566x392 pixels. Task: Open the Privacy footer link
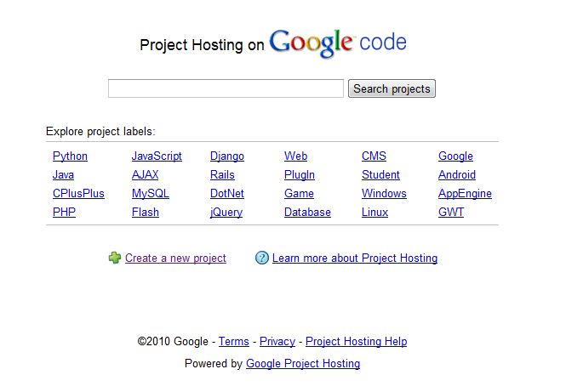pyautogui.click(x=277, y=342)
